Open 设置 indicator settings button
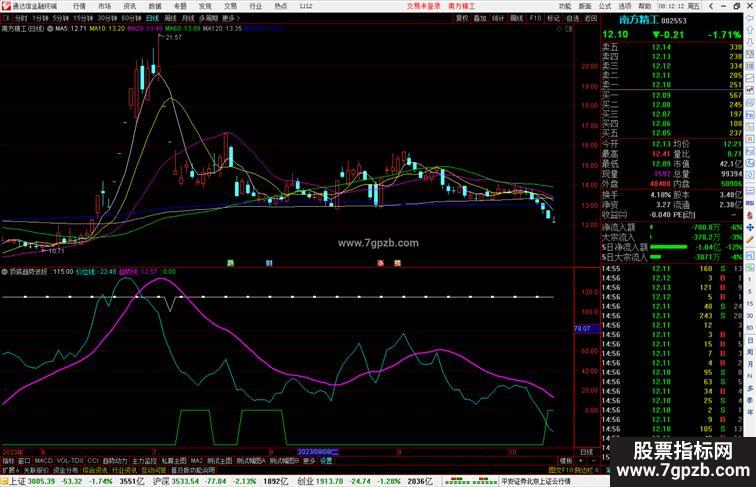756x487 pixels. pos(326,461)
